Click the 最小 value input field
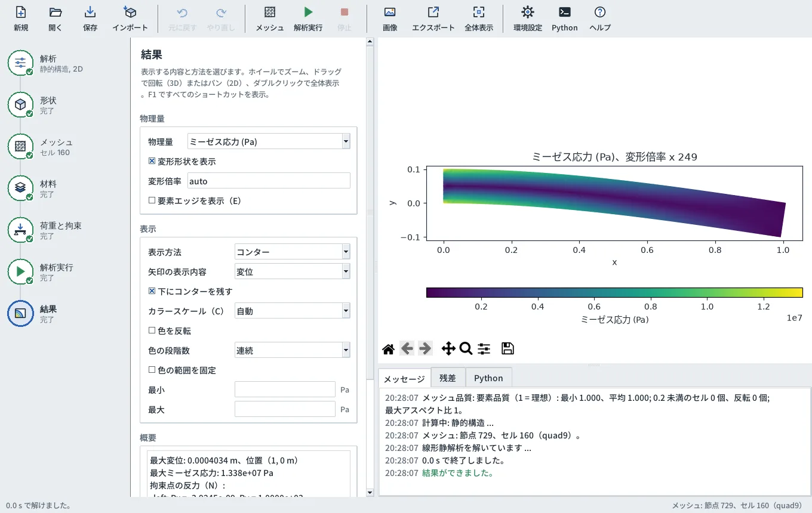The width and height of the screenshot is (812, 513). [x=285, y=390]
